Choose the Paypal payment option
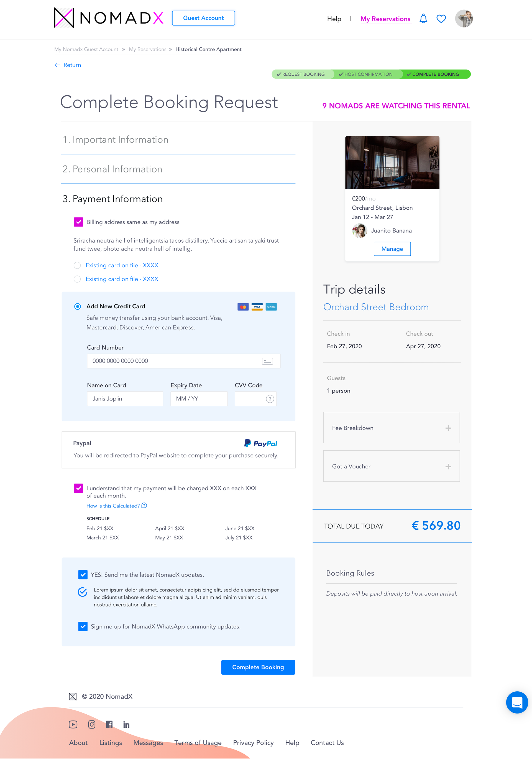Image resolution: width=532 pixels, height=759 pixels. pyautogui.click(x=178, y=450)
